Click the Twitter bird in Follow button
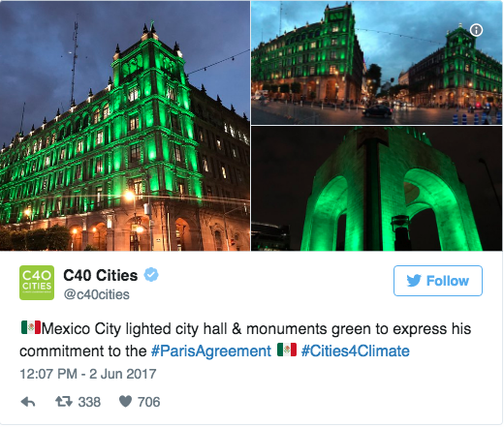The height and width of the screenshot is (427, 504). pyautogui.click(x=414, y=281)
